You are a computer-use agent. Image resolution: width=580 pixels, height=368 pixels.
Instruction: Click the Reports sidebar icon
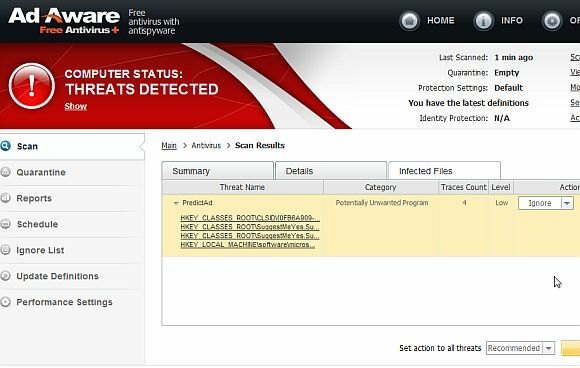point(5,198)
